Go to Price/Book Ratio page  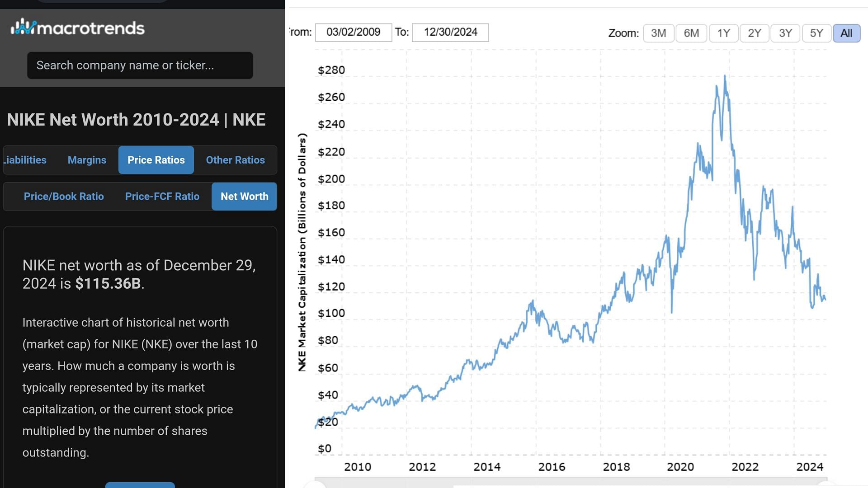tap(64, 197)
